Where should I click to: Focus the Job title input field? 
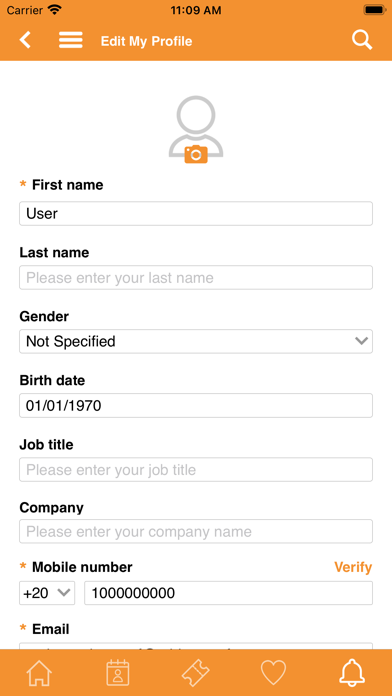tap(196, 470)
